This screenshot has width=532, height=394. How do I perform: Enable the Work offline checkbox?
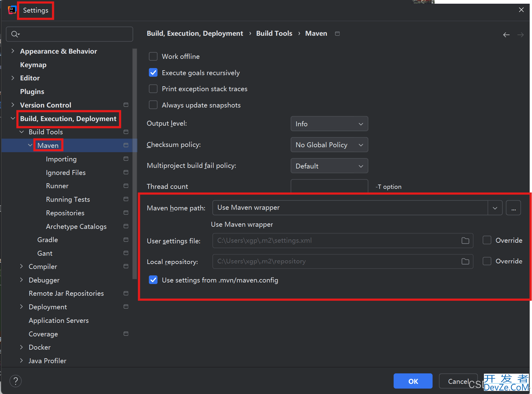pos(153,56)
